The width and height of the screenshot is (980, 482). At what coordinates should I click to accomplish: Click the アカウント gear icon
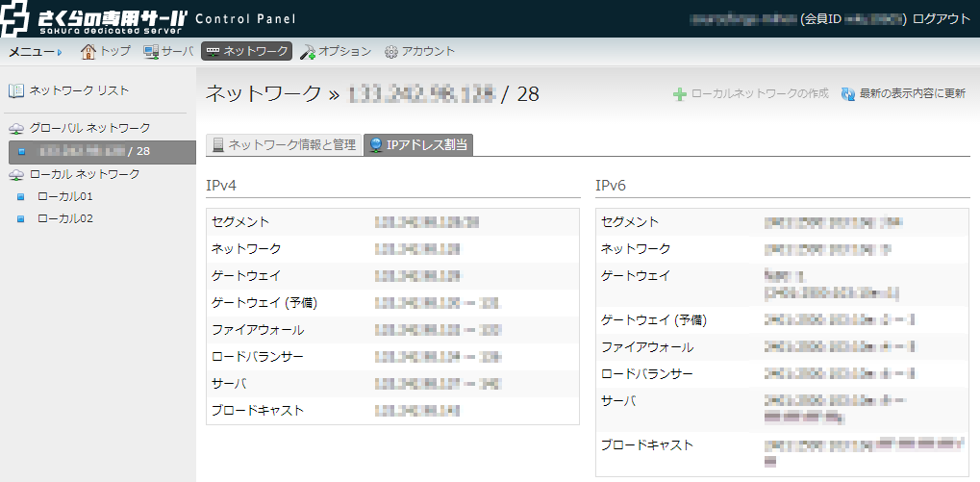coord(391,51)
